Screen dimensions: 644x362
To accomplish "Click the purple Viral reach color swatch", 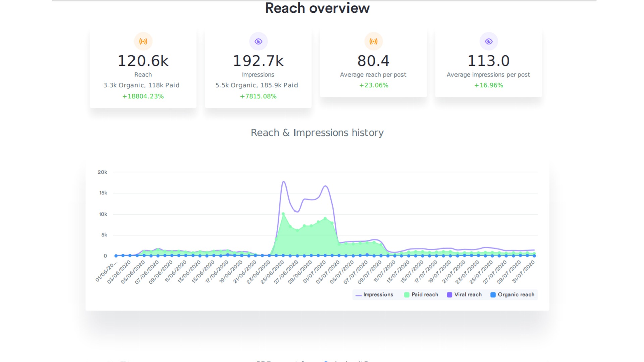I will pos(449,295).
